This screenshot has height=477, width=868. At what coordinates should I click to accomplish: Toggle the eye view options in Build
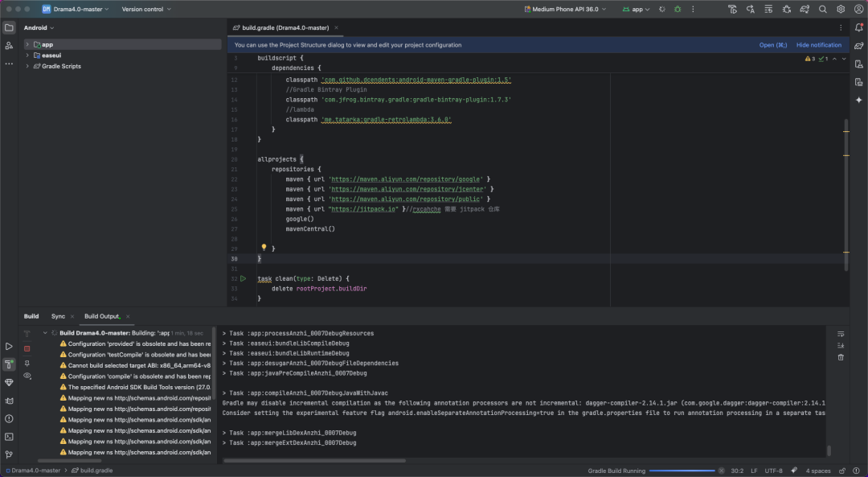click(x=27, y=376)
